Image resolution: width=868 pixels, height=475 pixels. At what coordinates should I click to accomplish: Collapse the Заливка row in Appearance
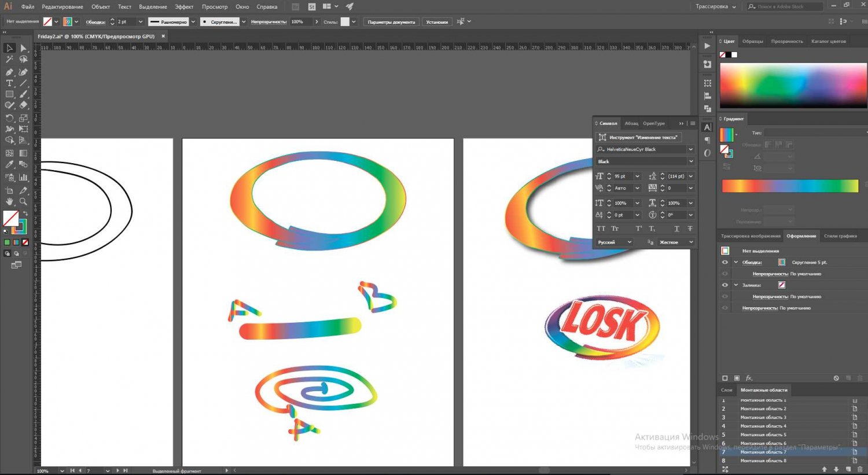click(x=736, y=285)
